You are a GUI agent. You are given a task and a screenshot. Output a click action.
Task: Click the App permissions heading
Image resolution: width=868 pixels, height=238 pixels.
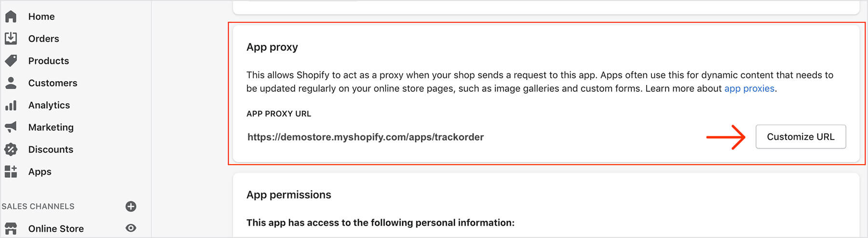coord(288,195)
